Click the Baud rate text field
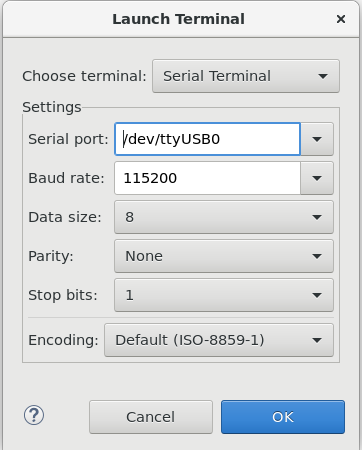 point(207,178)
